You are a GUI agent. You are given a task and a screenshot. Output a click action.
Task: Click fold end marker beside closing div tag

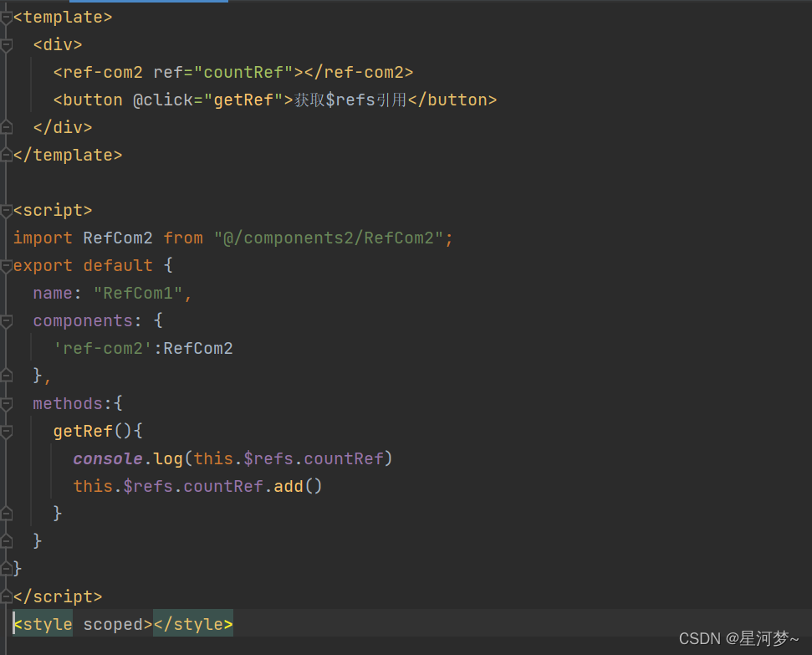(7, 127)
